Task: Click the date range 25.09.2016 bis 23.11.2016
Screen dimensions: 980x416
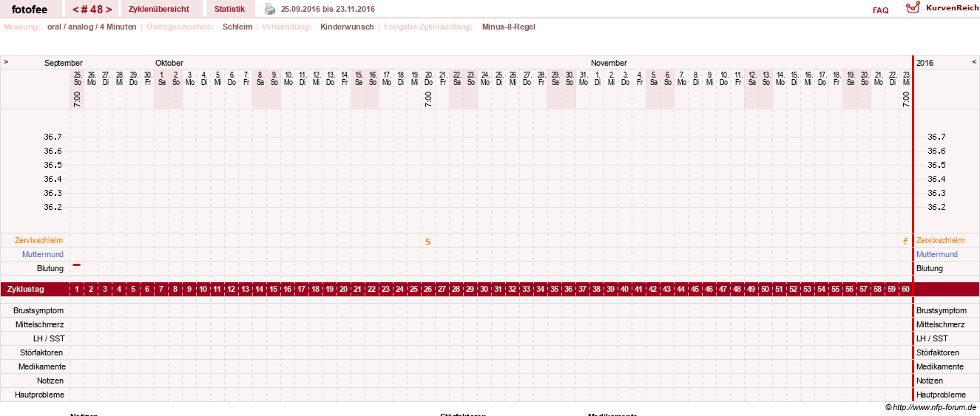Action: coord(328,9)
